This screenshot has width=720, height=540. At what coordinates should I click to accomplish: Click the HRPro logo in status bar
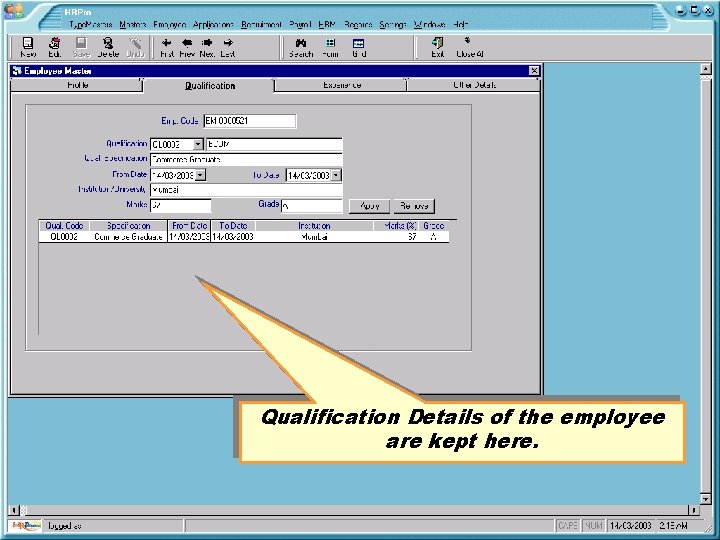click(x=25, y=526)
